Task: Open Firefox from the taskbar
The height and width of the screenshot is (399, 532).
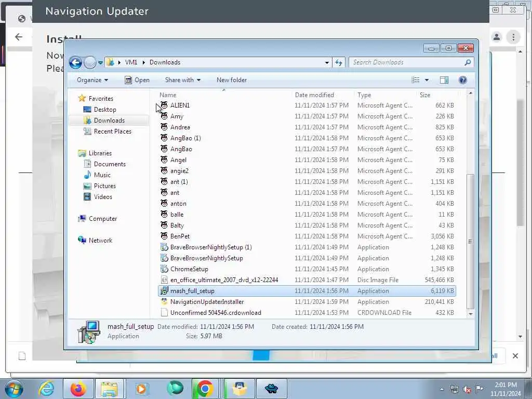Action: click(x=78, y=389)
